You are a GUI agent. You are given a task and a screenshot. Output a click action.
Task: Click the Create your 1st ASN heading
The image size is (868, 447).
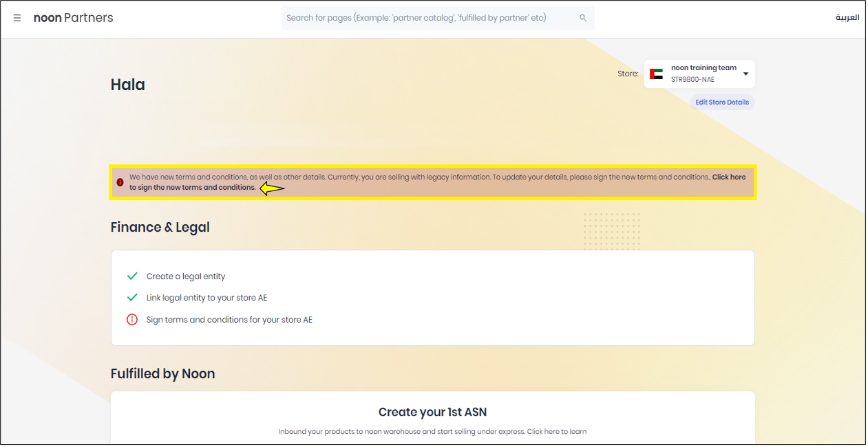[432, 413]
